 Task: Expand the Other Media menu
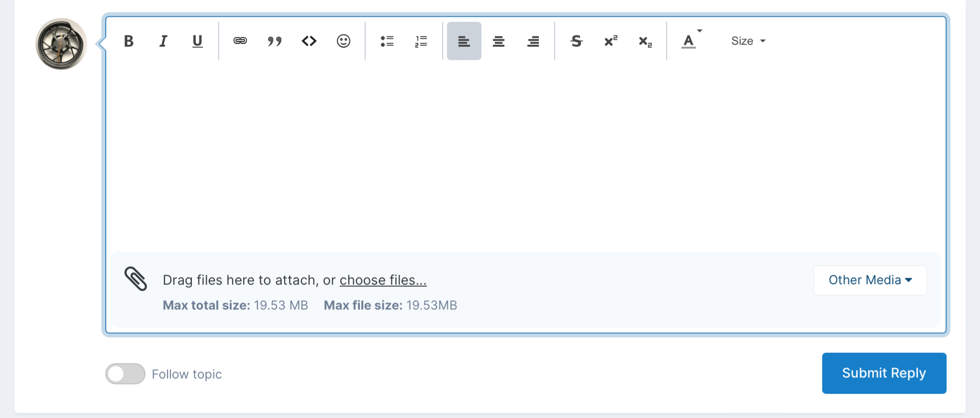pos(870,280)
